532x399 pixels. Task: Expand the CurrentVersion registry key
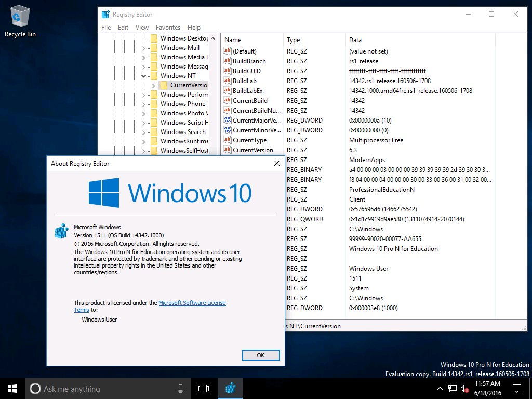coord(153,85)
